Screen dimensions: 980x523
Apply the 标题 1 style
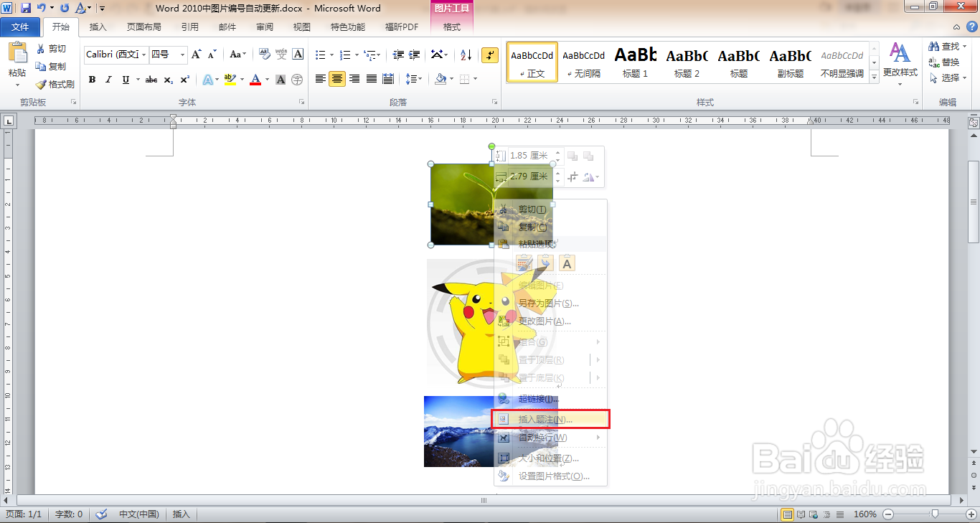[x=635, y=62]
